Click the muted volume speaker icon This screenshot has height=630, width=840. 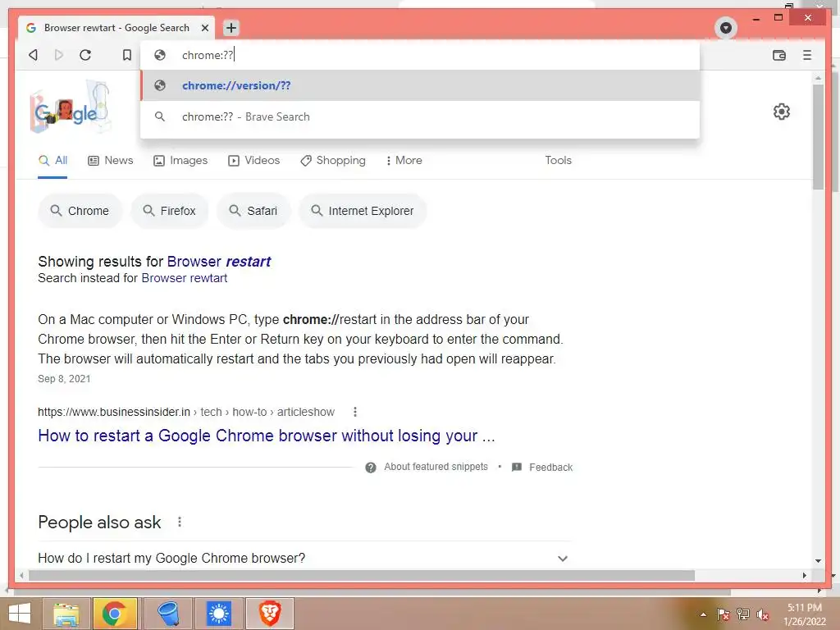[x=762, y=614]
